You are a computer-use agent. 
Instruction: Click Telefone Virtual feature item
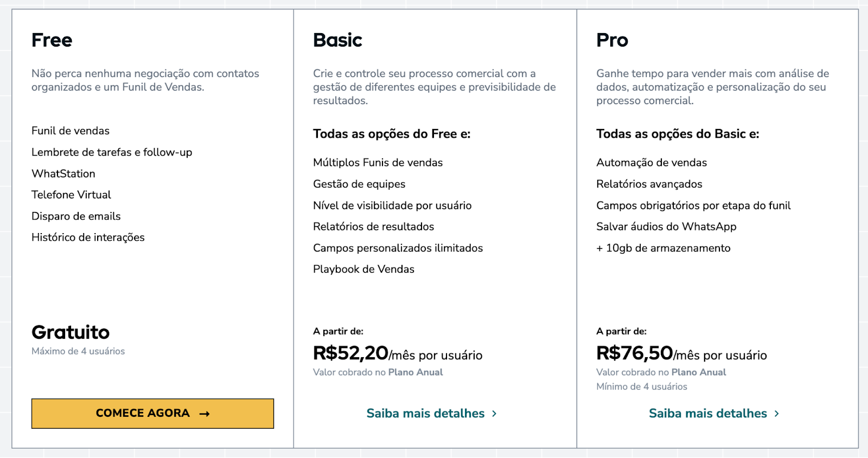pos(71,195)
